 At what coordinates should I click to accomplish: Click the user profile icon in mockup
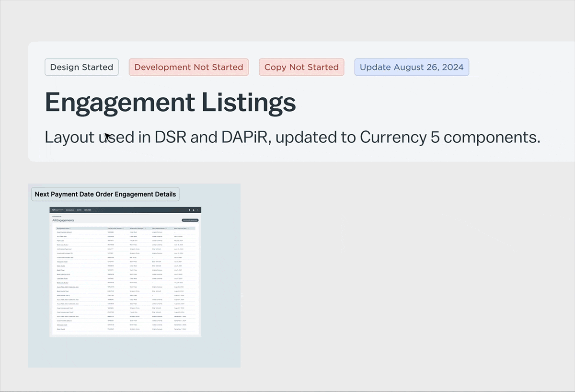point(194,210)
